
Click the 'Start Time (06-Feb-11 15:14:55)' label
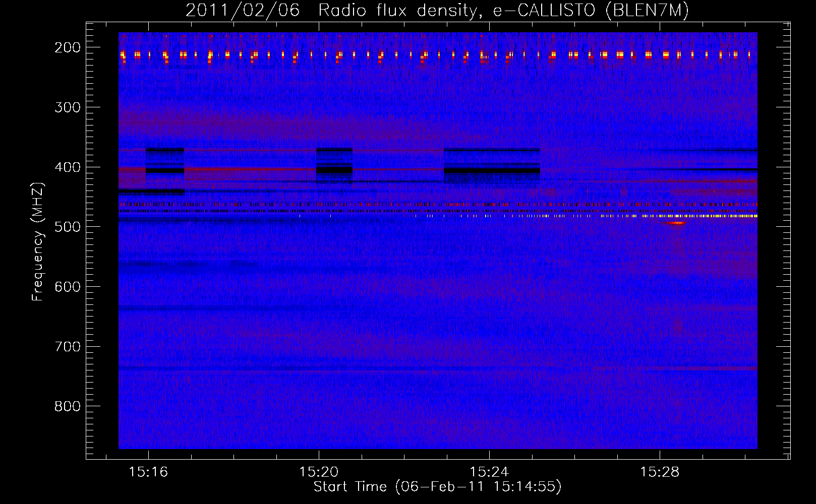point(437,486)
